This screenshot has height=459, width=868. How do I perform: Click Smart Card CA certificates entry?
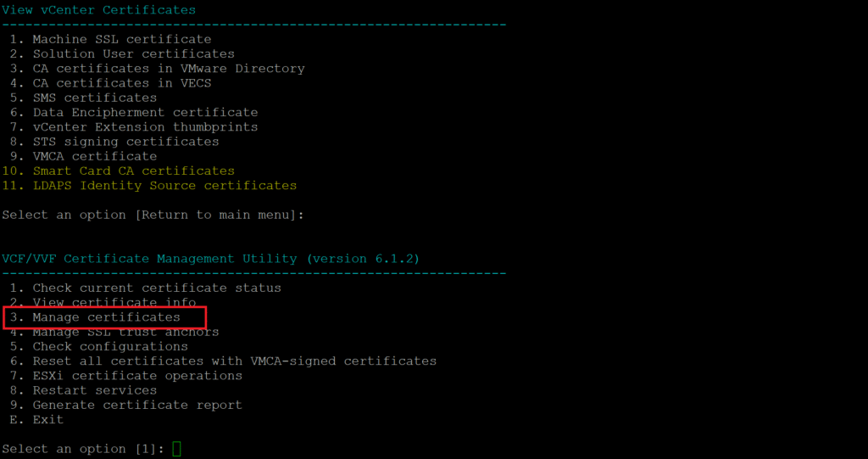pyautogui.click(x=119, y=171)
